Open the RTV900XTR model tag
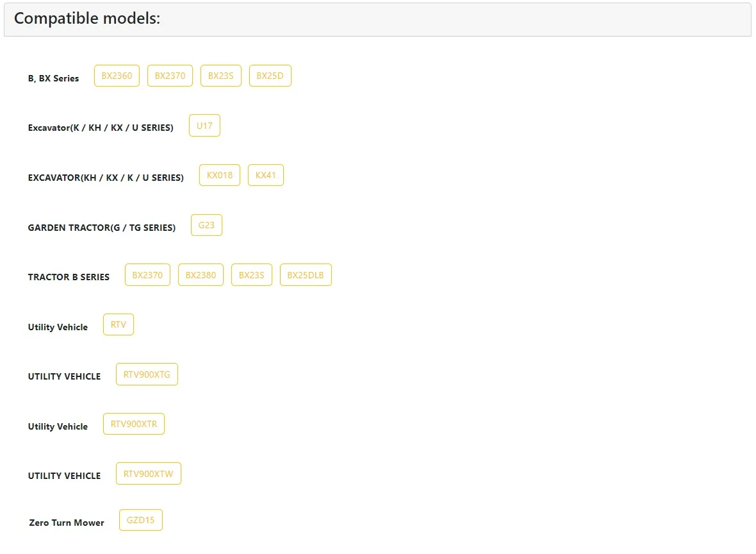The width and height of the screenshot is (756, 554). (134, 424)
